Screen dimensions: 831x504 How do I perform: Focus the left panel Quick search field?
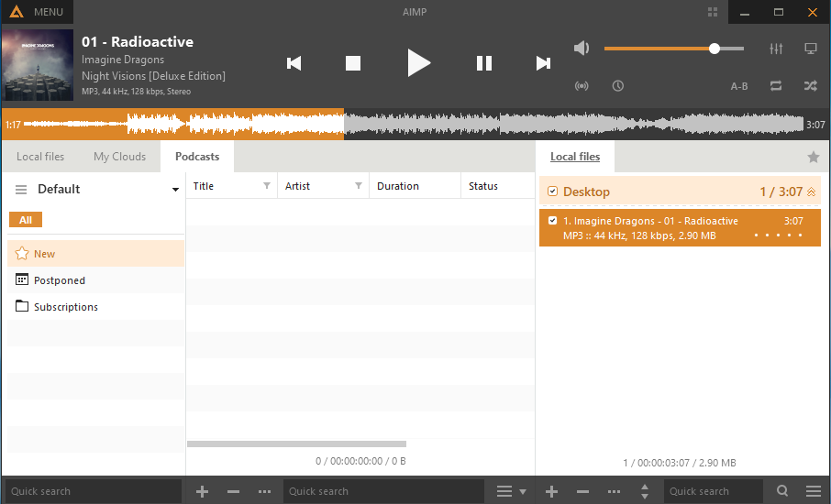tap(94, 491)
